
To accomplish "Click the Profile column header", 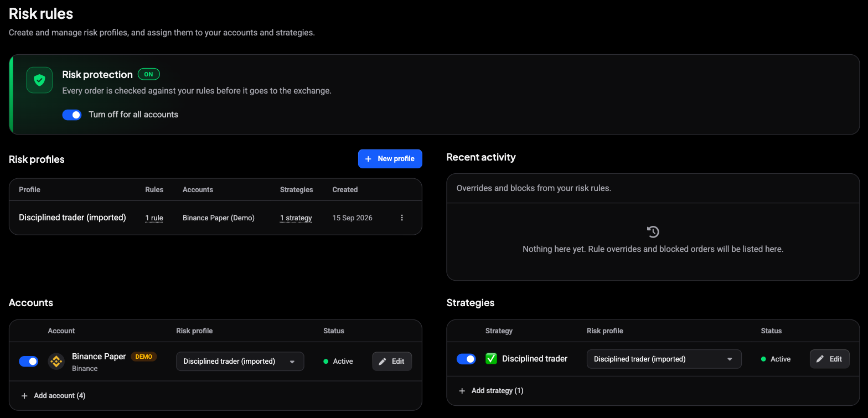I will (29, 189).
